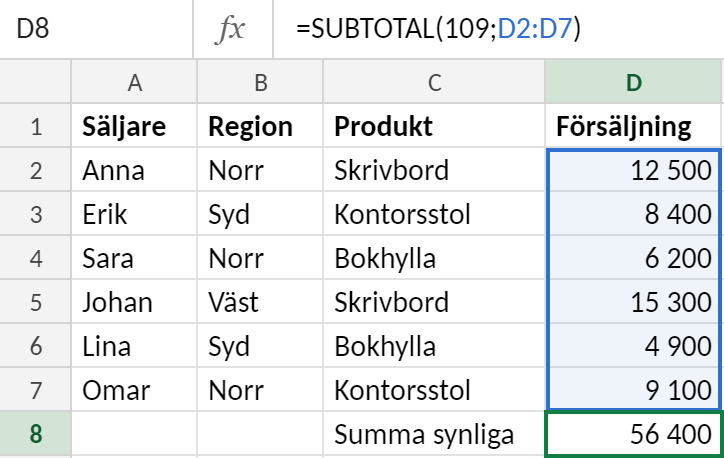Image resolution: width=724 pixels, height=458 pixels.
Task: Select the Väst region cell
Action: [260, 301]
